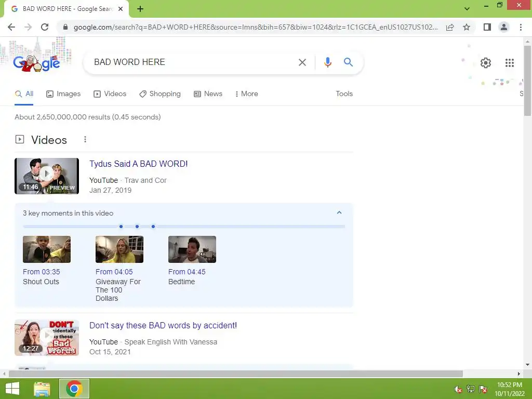The image size is (532, 399).
Task: Click From 04:45 timestamp link
Action: [187, 272]
